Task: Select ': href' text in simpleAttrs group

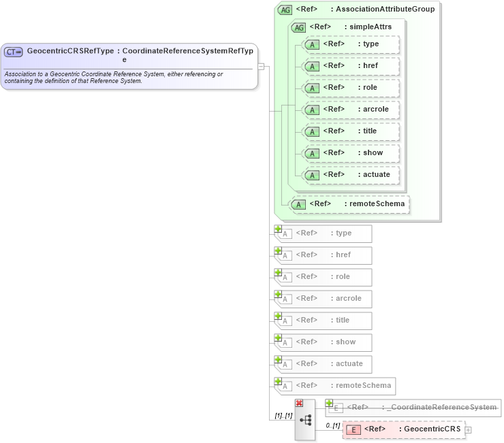Action: (368, 65)
